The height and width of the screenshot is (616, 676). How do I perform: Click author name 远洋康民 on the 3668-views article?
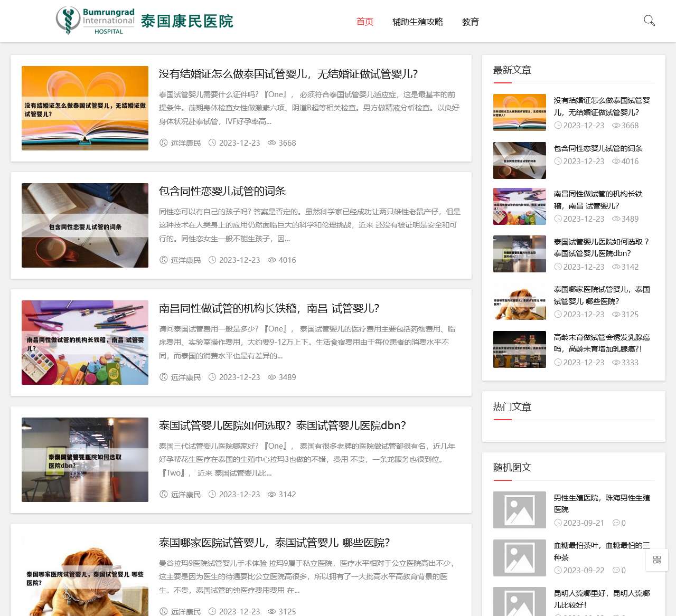[x=186, y=143]
